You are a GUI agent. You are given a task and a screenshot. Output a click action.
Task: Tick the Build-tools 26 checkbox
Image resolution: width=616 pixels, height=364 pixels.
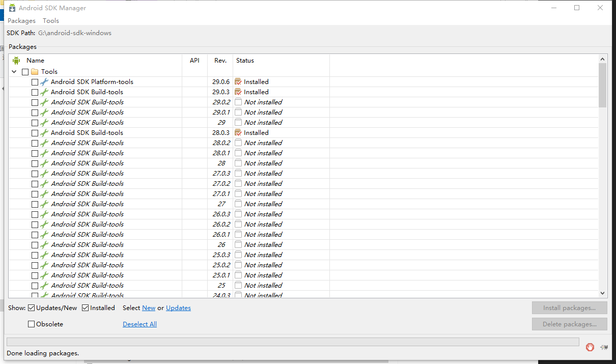[x=35, y=245]
